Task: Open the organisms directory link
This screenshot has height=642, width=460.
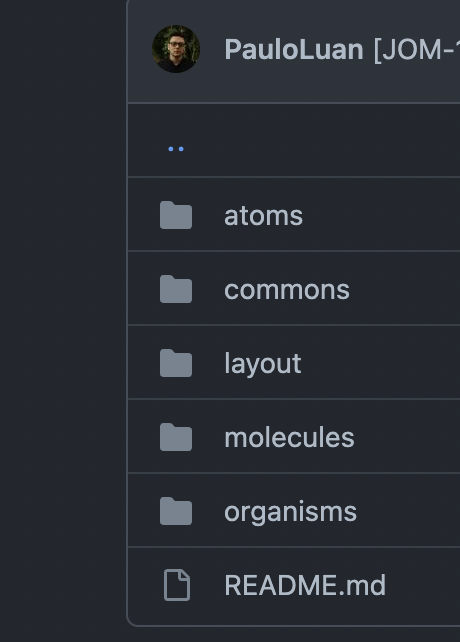Action: pyautogui.click(x=290, y=513)
